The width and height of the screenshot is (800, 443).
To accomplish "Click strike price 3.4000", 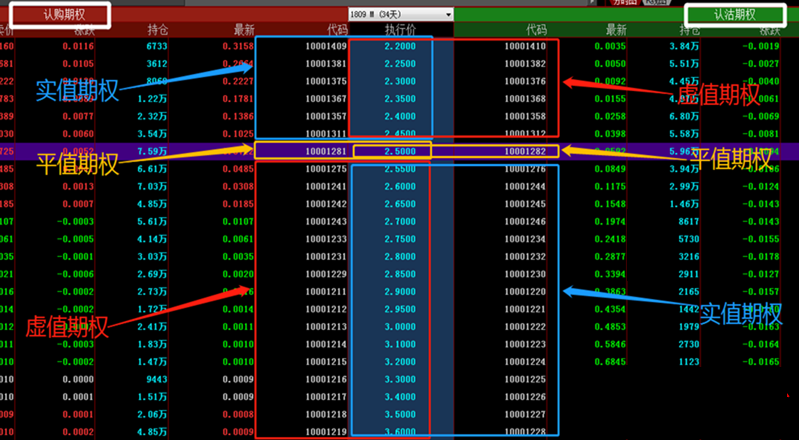I will [x=401, y=397].
